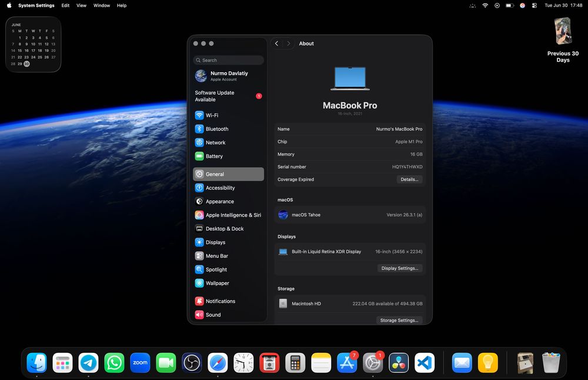This screenshot has height=380, width=588.
Task: Click the Built-in Liquid Retina XDR Display row
Action: [350, 252]
